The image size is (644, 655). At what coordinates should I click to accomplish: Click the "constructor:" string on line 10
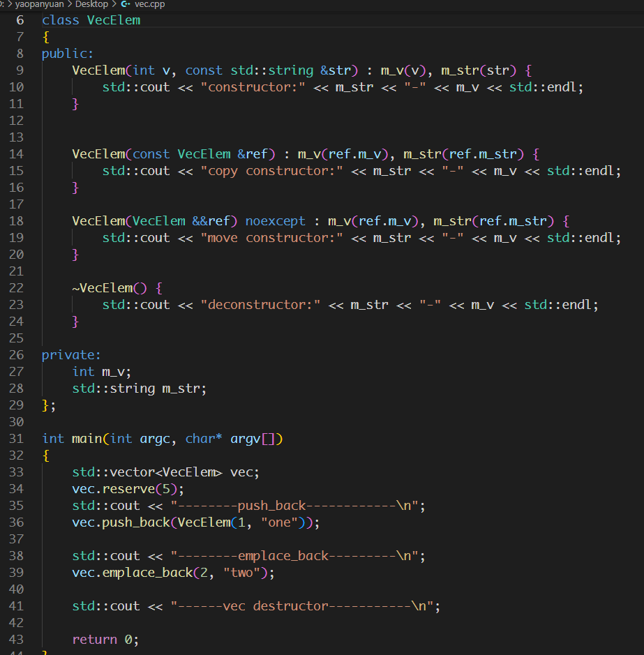click(253, 87)
